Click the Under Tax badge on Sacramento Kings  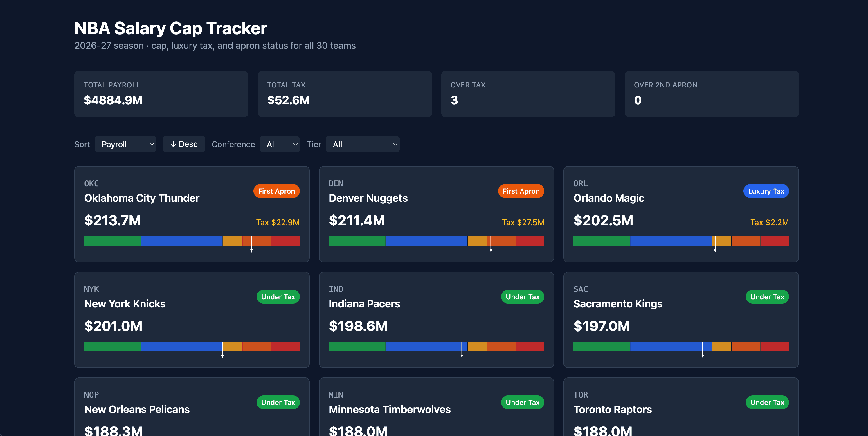coord(767,297)
